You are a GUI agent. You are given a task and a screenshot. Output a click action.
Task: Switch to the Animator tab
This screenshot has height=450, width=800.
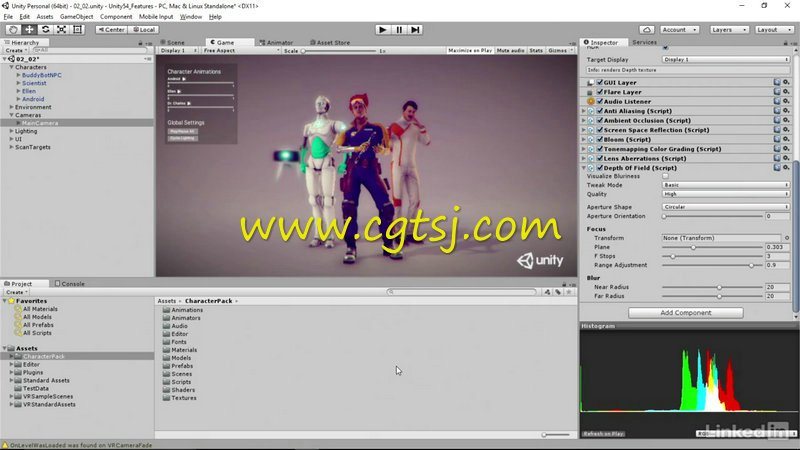click(276, 42)
